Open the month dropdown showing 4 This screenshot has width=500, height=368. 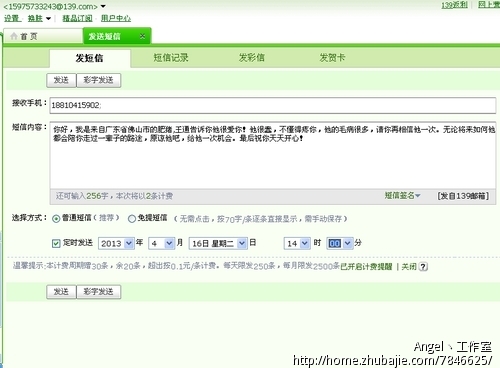[162, 243]
